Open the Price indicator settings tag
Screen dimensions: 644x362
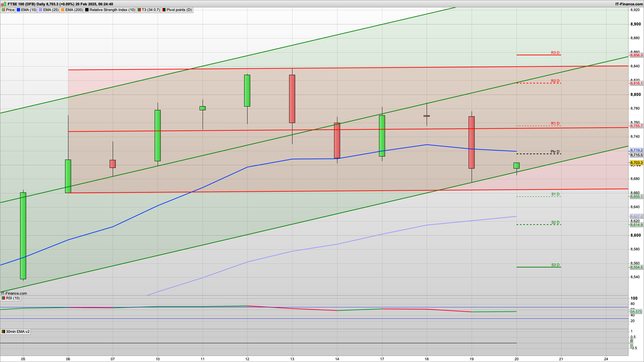click(x=8, y=10)
